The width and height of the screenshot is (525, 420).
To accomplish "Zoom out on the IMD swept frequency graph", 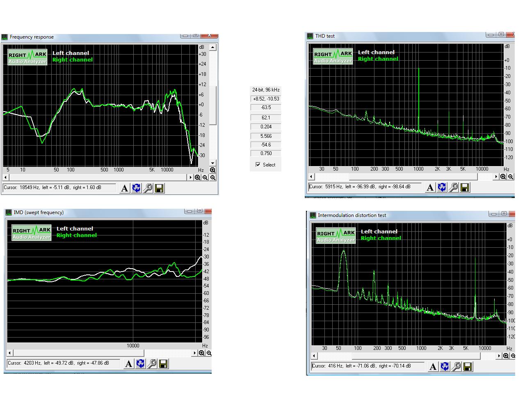I will click(x=209, y=353).
